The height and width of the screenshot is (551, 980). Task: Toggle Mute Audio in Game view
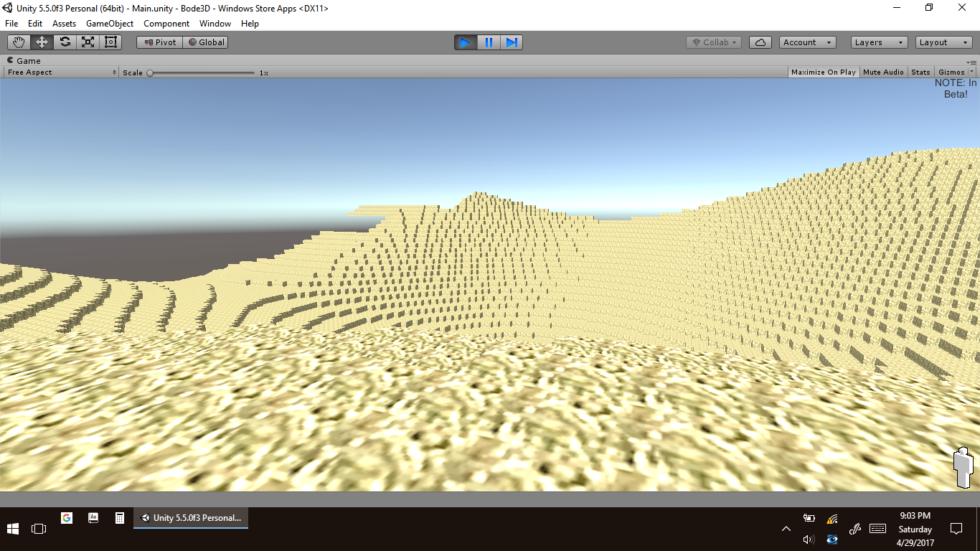(883, 72)
